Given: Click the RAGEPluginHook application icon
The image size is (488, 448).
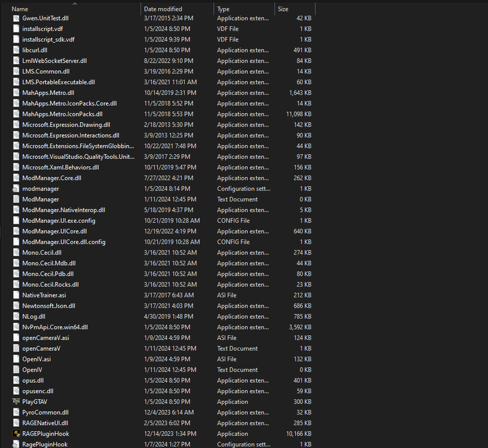Looking at the screenshot, I should [x=16, y=434].
